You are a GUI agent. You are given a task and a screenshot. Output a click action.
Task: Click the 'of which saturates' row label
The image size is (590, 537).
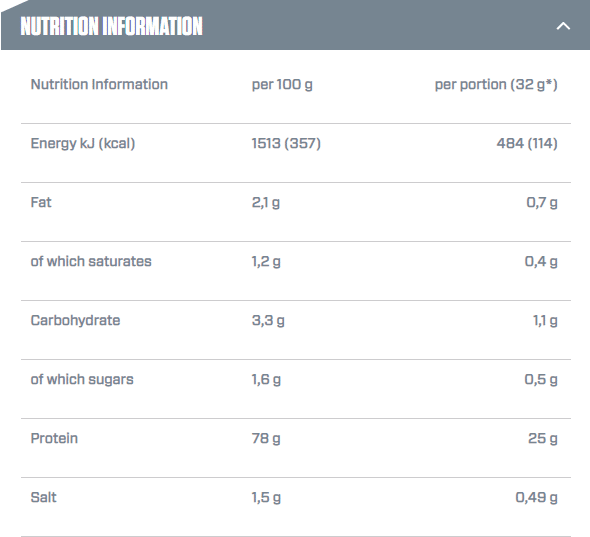(91, 261)
